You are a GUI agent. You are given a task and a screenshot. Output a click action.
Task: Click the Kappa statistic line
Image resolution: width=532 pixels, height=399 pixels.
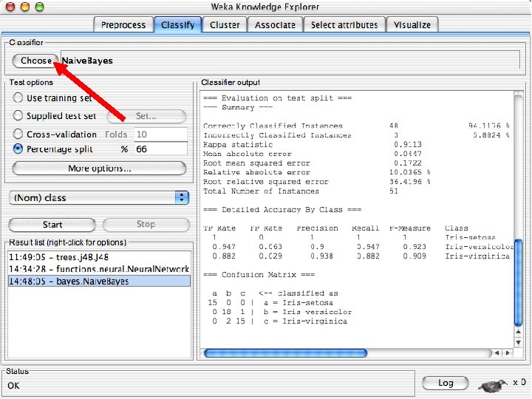click(312, 145)
